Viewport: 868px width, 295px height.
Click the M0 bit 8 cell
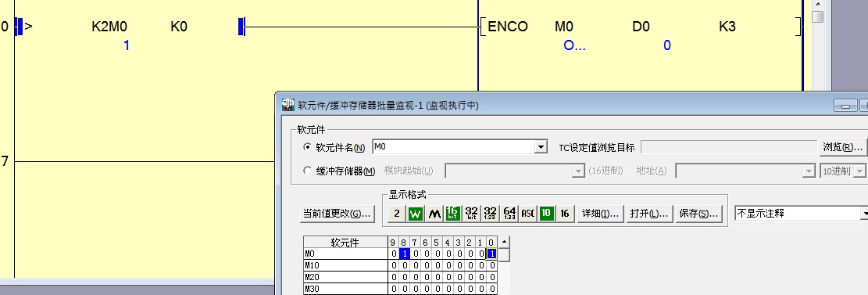[405, 254]
